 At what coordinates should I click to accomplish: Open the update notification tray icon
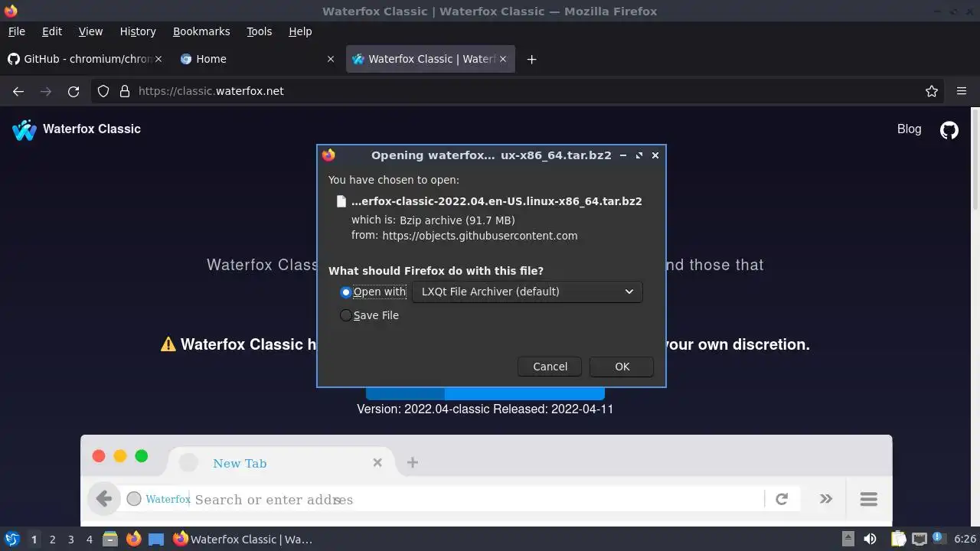pyautogui.click(x=939, y=540)
